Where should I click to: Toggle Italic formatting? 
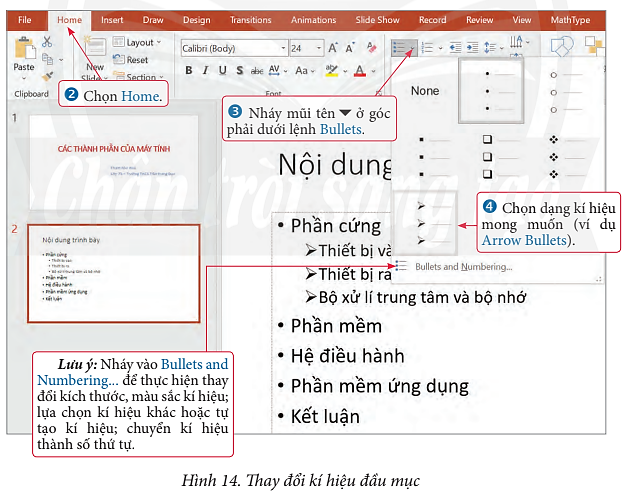click(x=207, y=70)
